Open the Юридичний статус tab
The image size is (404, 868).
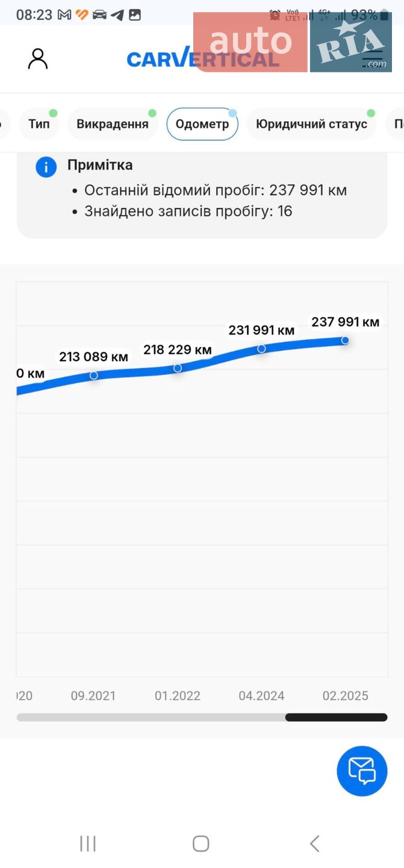[x=311, y=124]
